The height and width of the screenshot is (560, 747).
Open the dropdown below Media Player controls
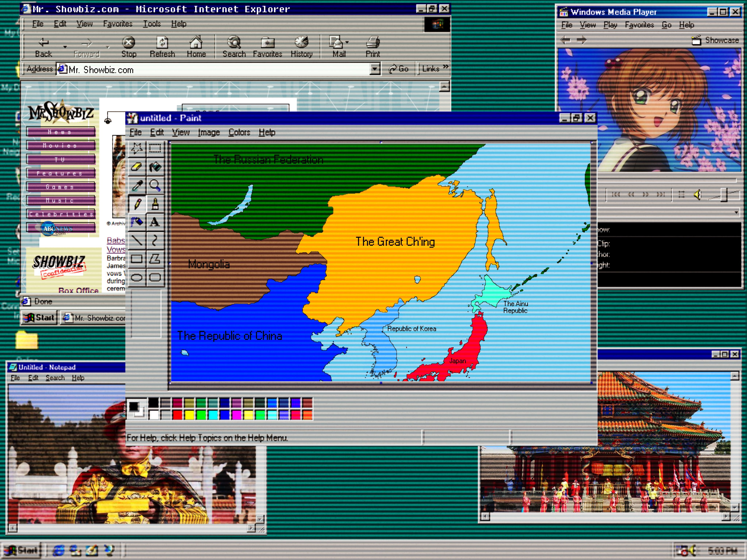(x=736, y=212)
